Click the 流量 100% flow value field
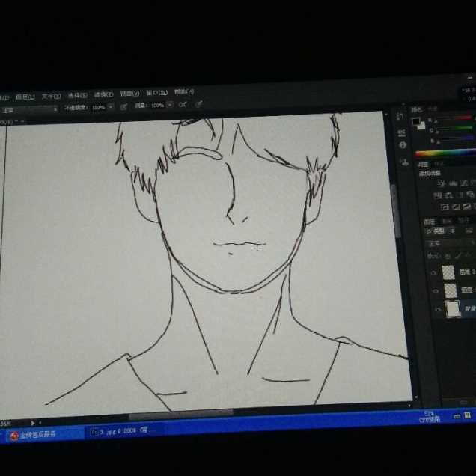The height and width of the screenshot is (476, 476). (158, 106)
